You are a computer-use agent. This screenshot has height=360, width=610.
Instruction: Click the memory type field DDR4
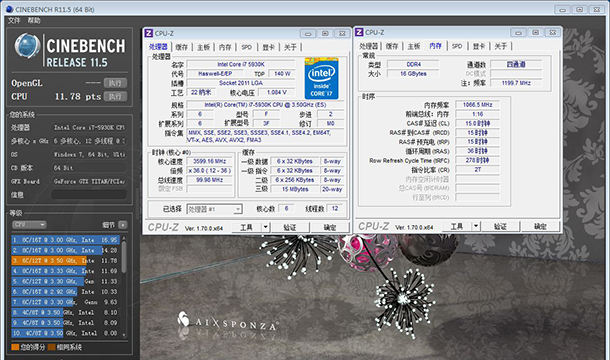(x=413, y=64)
